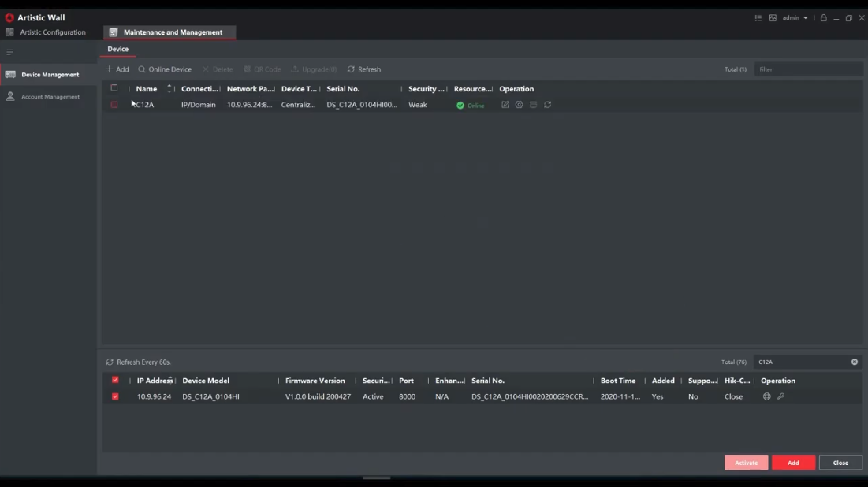
Task: Switch to Artistic Configuration tab
Action: (52, 32)
